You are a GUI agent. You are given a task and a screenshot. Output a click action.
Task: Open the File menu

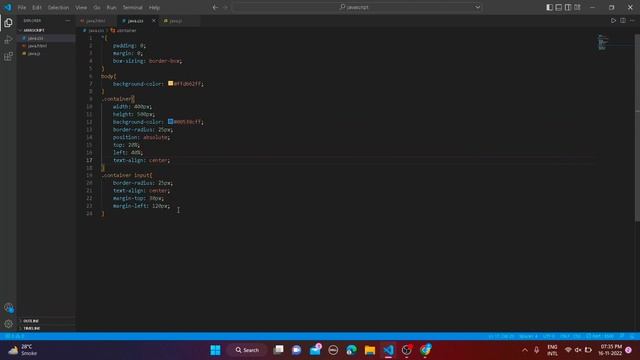pyautogui.click(x=22, y=7)
